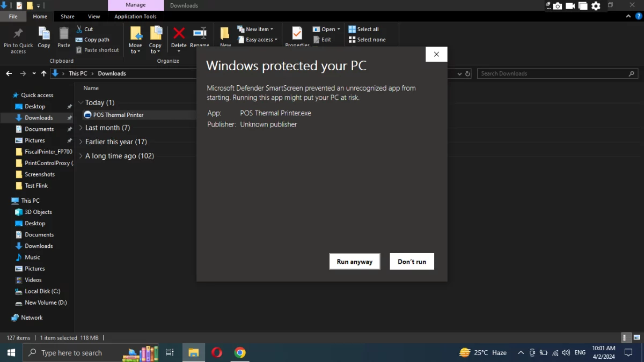Screen dimensions: 644x362
Task: Open the File menu tab
Action: point(13,17)
